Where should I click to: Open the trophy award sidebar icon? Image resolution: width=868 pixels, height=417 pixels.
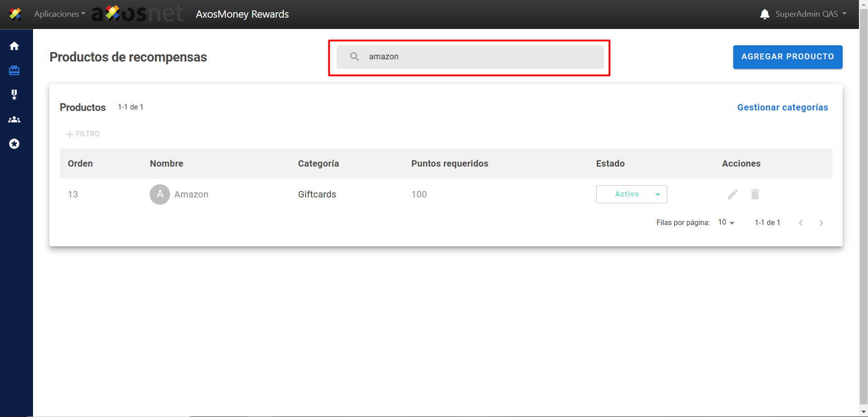14,95
